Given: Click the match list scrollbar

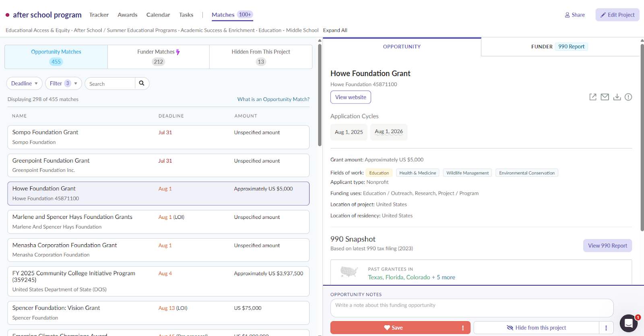Looking at the screenshot, I should coord(320,95).
